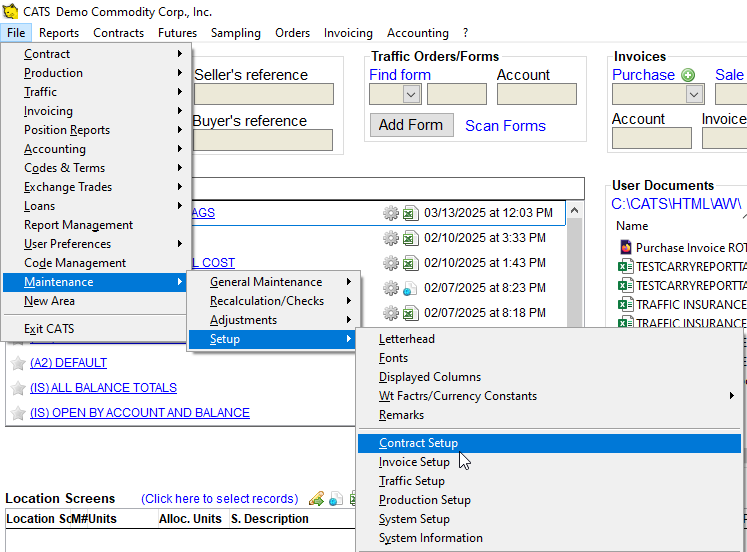Choose System Information menu entry
This screenshot has width=747, height=552.
549,538
